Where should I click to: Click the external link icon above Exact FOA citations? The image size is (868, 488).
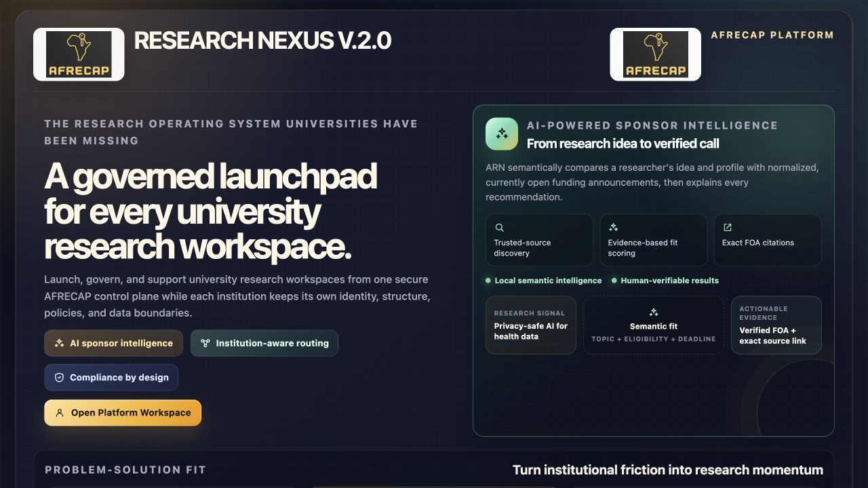(x=728, y=228)
